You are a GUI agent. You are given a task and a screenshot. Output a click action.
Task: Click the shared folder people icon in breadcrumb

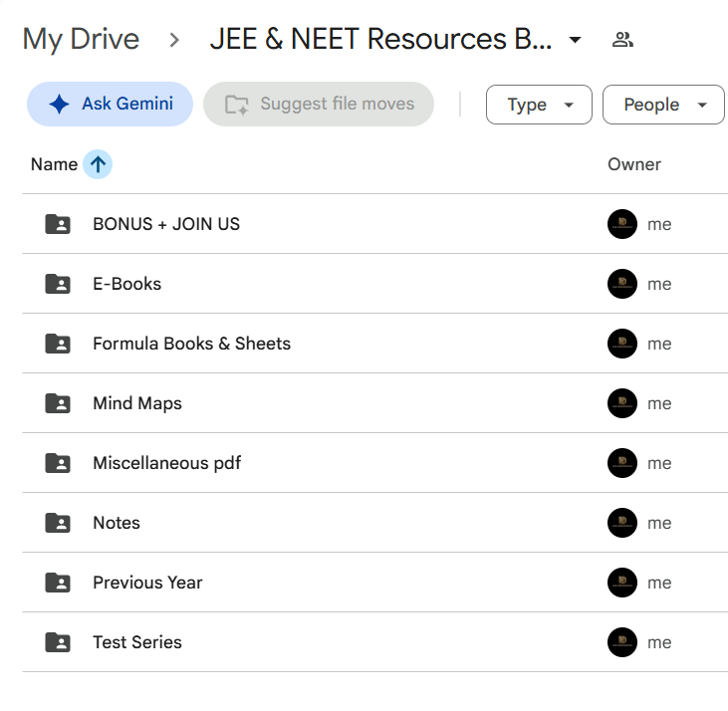pyautogui.click(x=622, y=40)
